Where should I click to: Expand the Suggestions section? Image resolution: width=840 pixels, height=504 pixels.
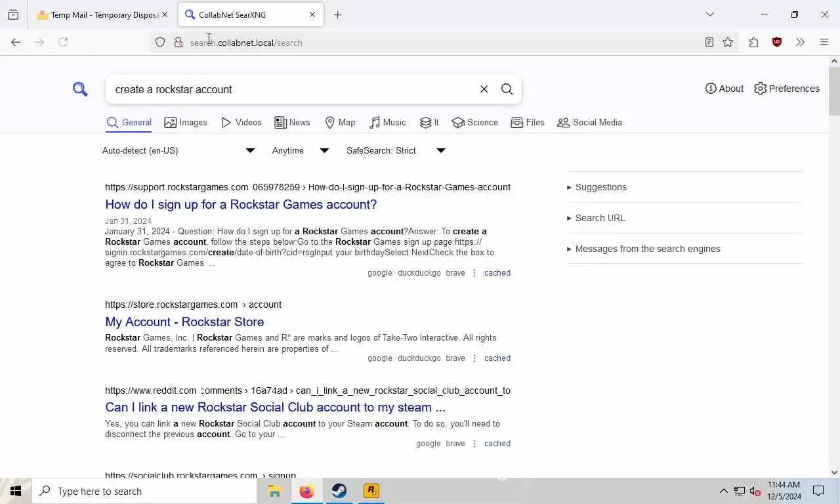685,187
